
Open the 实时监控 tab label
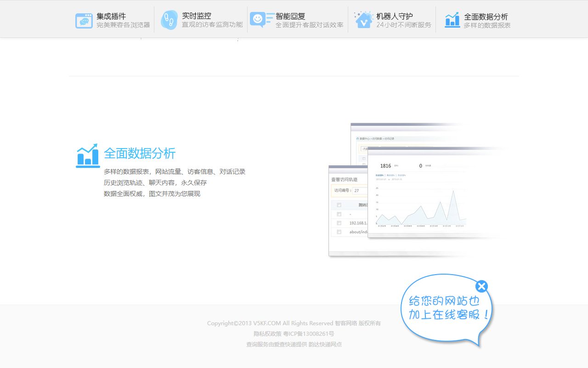[197, 16]
